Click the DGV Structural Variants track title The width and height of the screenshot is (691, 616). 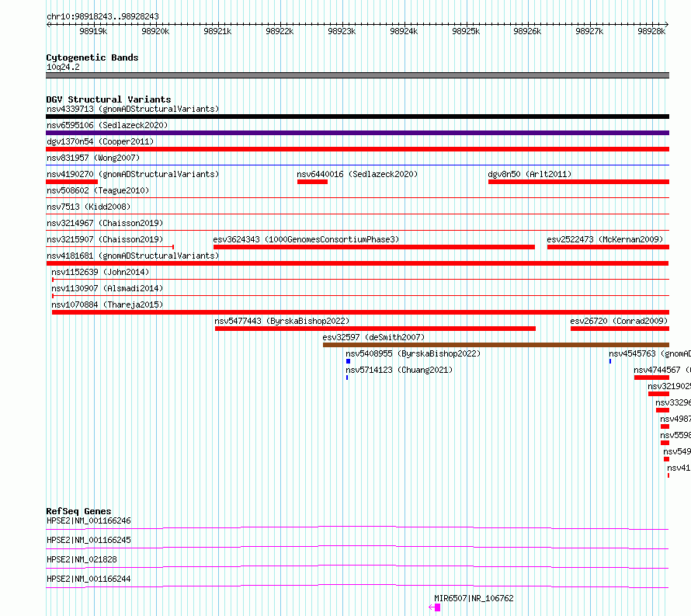click(x=109, y=99)
